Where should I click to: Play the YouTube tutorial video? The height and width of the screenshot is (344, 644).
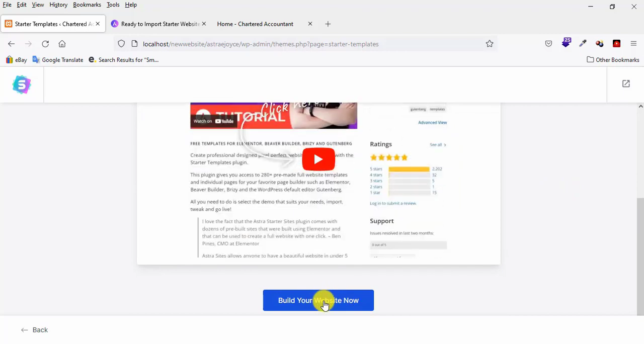(x=318, y=159)
